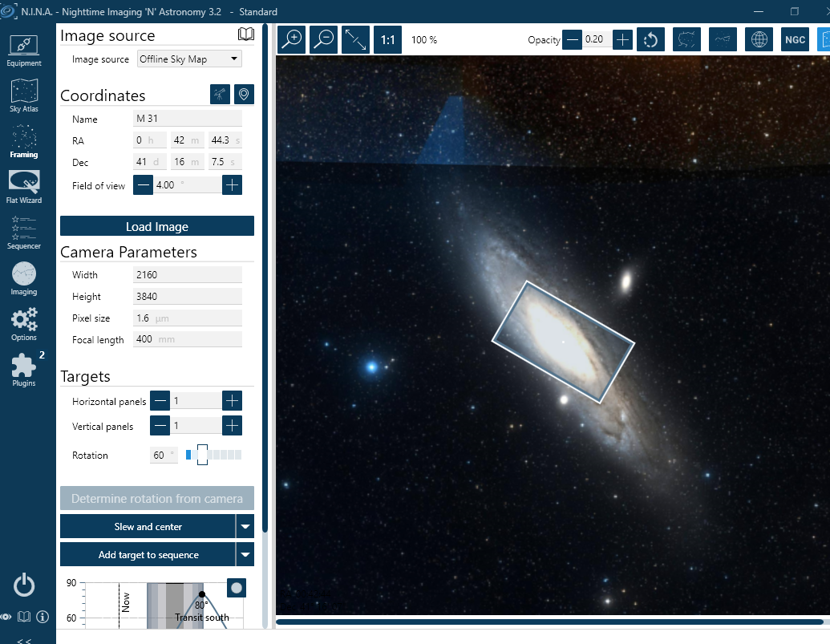Click the Slew and center button
830x644 pixels.
click(148, 527)
